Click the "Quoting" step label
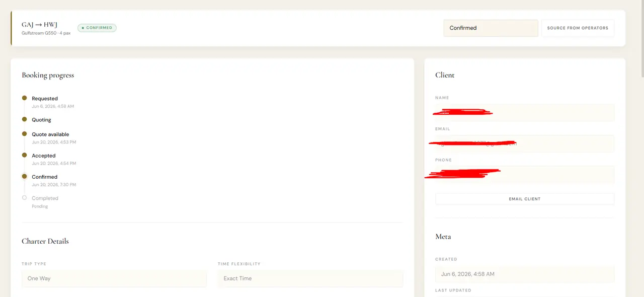Image resolution: width=644 pixels, height=297 pixels. pyautogui.click(x=41, y=120)
